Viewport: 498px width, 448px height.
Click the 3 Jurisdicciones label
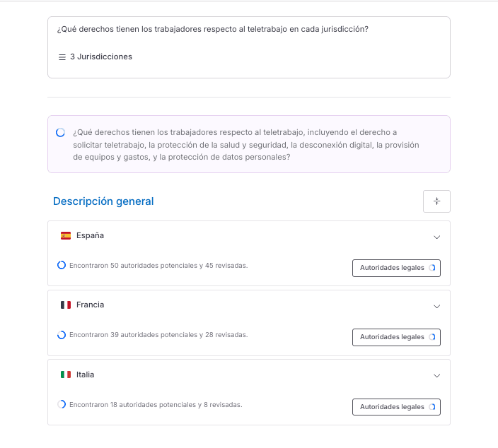(101, 57)
